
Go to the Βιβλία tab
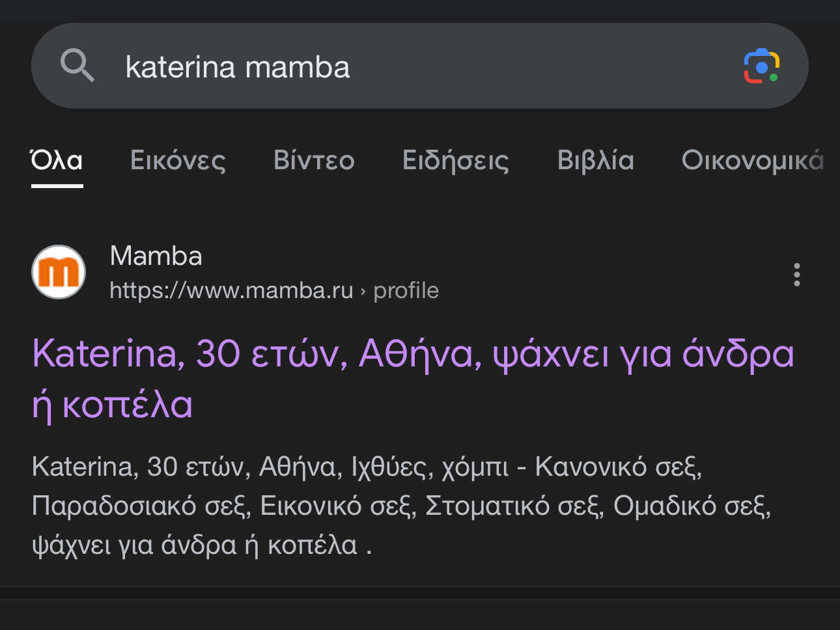coord(595,160)
